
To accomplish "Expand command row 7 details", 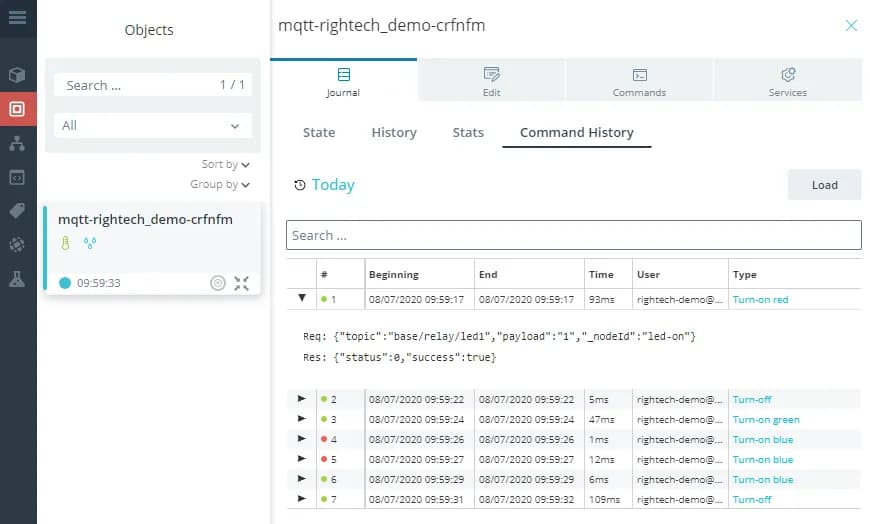I will [x=302, y=499].
